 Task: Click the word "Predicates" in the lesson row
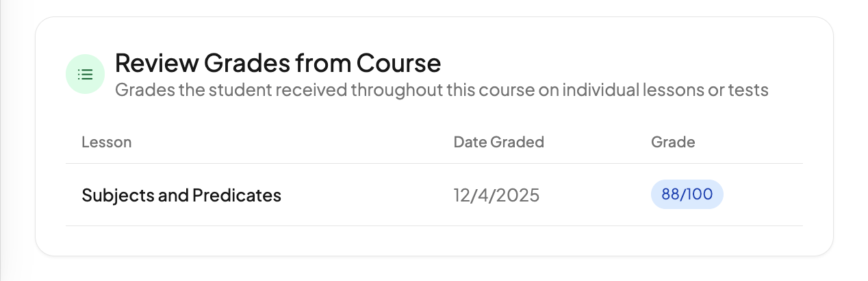click(x=237, y=195)
